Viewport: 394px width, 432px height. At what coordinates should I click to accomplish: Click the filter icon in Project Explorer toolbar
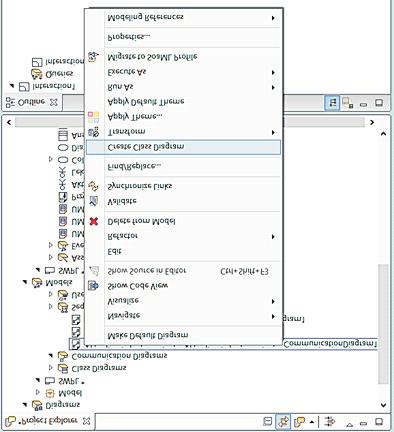click(x=330, y=421)
